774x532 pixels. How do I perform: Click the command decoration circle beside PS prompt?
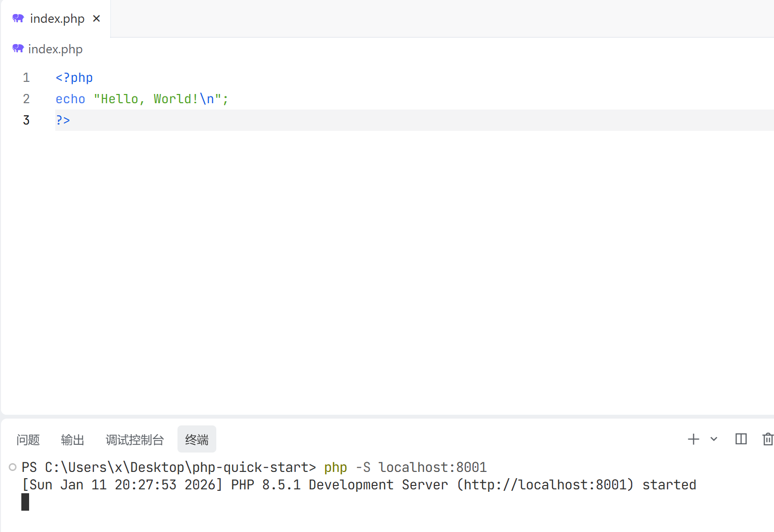(x=13, y=467)
